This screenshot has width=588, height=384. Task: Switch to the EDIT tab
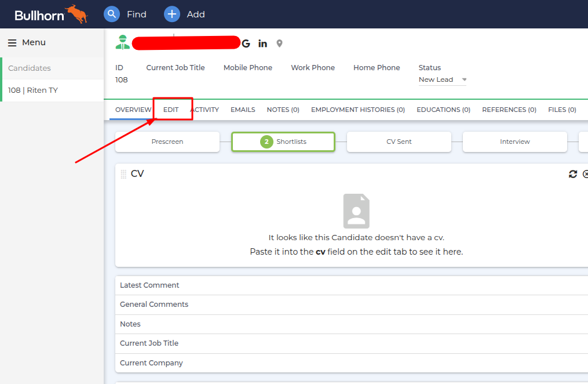(172, 109)
